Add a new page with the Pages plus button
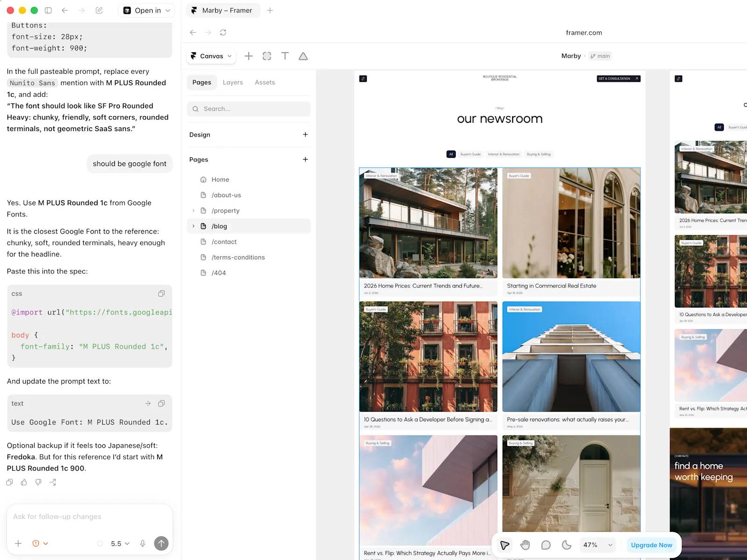This screenshot has width=747, height=560. click(305, 160)
